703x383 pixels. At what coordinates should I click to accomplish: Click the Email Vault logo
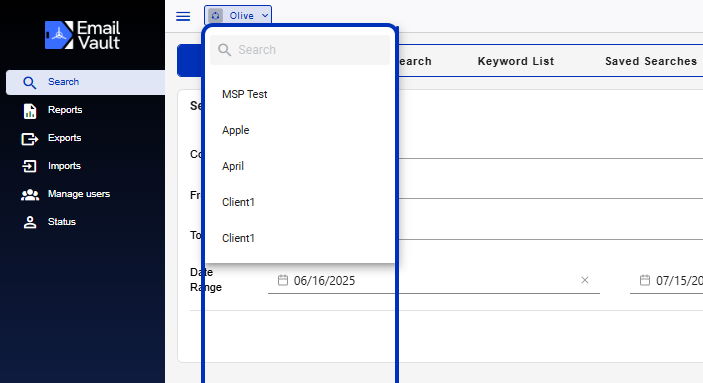[x=82, y=35]
